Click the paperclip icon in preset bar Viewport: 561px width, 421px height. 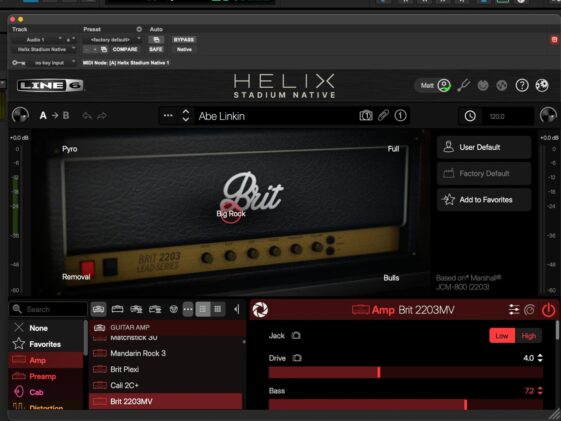(x=383, y=116)
